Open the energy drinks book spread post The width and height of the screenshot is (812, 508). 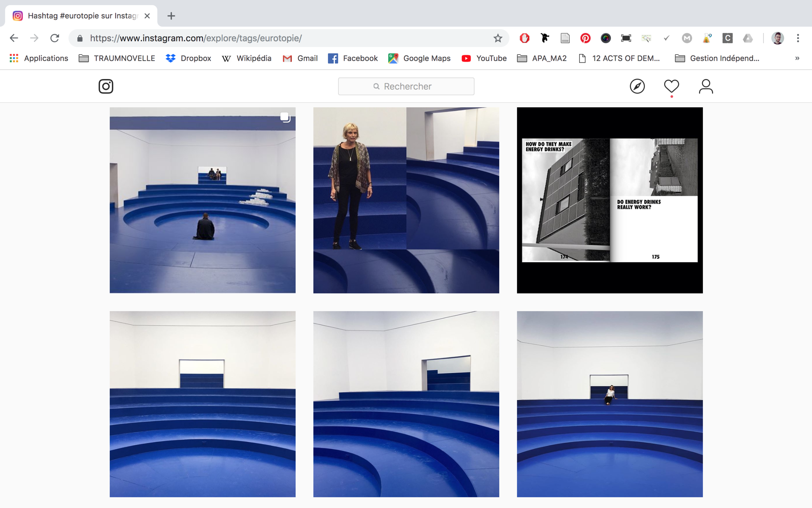coord(610,200)
